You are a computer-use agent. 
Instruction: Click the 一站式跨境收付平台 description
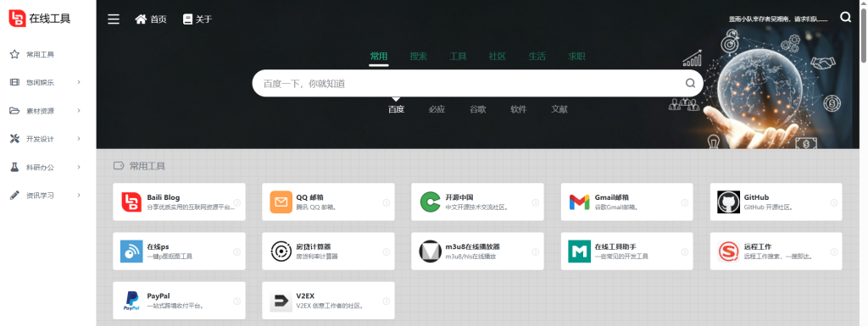tap(175, 306)
